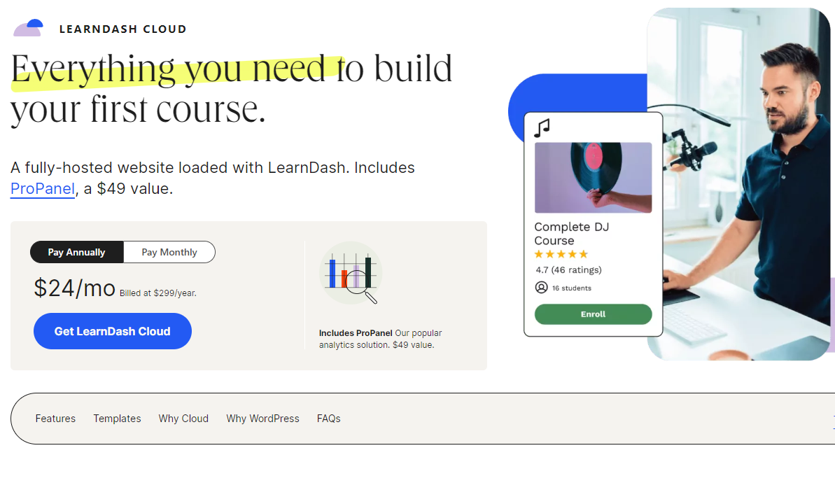Open the ProPanel link
This screenshot has width=835, height=504.
coord(43,188)
